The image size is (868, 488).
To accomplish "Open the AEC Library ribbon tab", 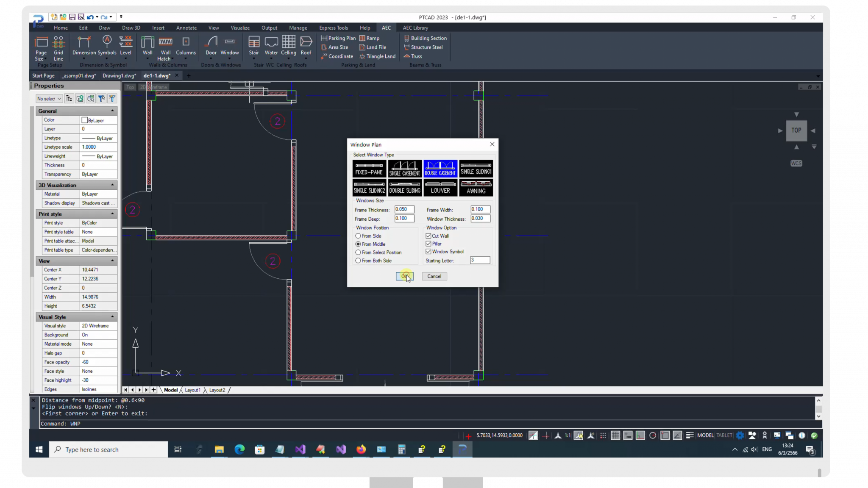I will tap(415, 28).
